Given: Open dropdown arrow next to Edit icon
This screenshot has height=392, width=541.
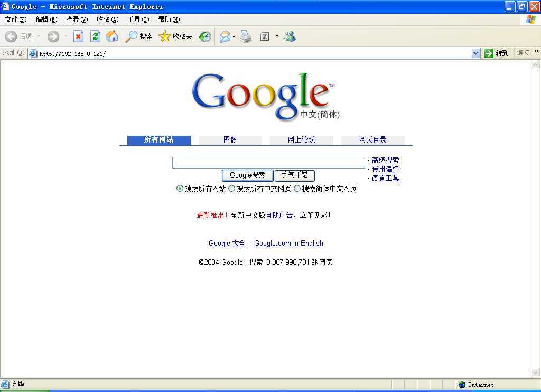Looking at the screenshot, I should [277, 36].
